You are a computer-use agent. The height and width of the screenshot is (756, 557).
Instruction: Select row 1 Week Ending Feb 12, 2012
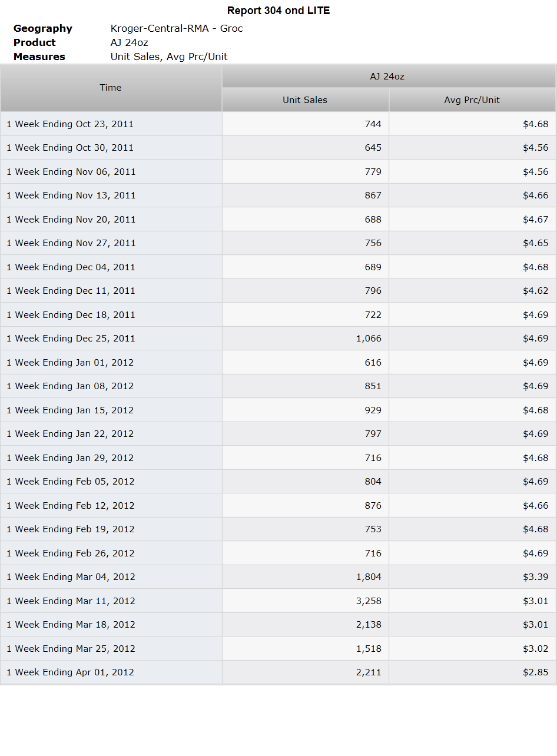[278, 506]
